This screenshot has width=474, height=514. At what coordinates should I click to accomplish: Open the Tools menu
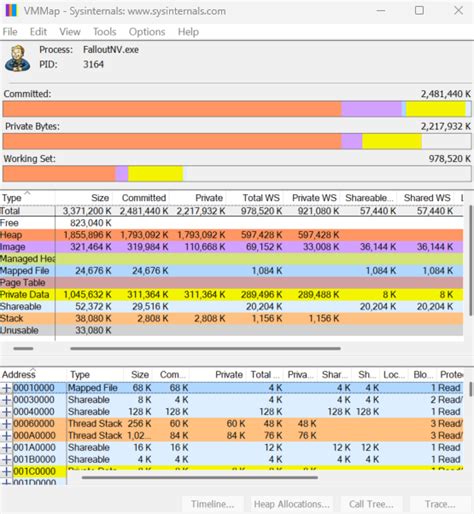click(x=105, y=32)
